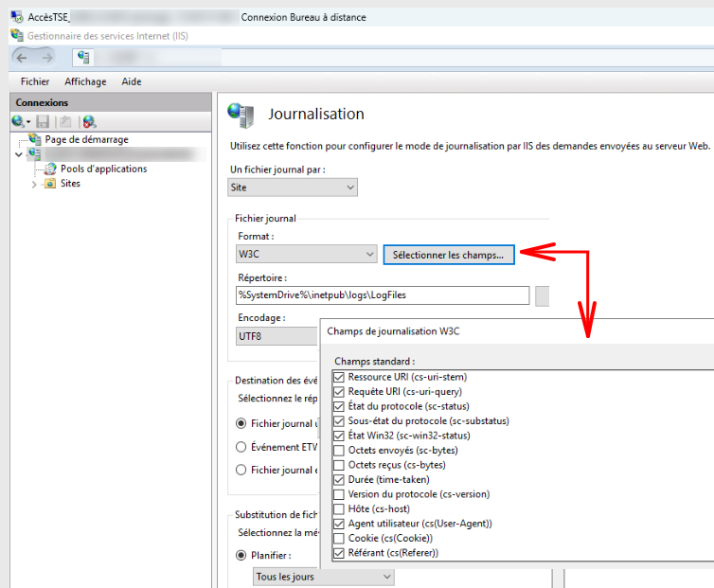Check Octets reçus (cs-bytes)
Image resolution: width=714 pixels, height=588 pixels.
(338, 465)
